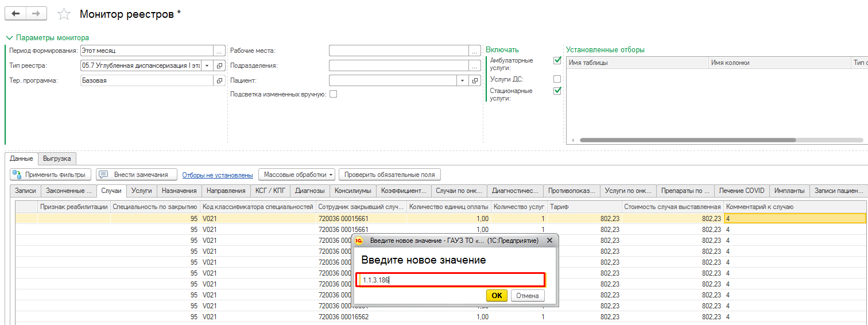868x325 pixels.
Task: Click ellipsis button of Рабочие места
Action: tap(475, 51)
